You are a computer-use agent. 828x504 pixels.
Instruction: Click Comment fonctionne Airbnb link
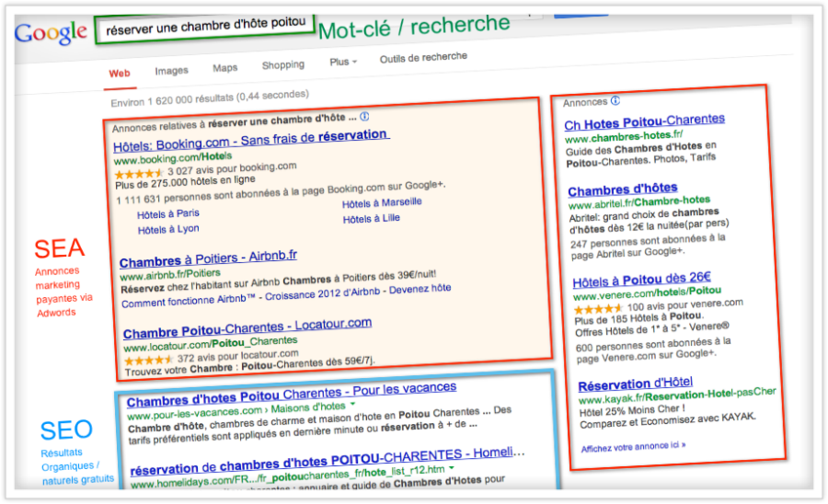[189, 301]
